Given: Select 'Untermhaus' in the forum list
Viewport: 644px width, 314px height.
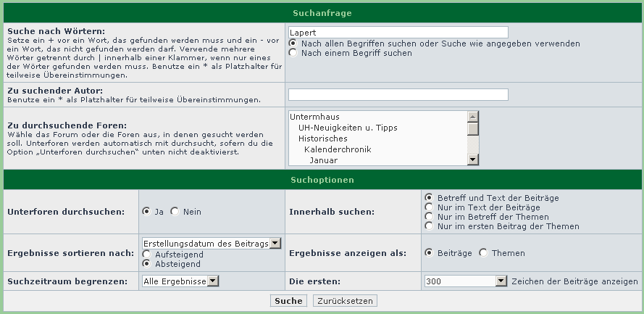Looking at the screenshot, I should 314,117.
